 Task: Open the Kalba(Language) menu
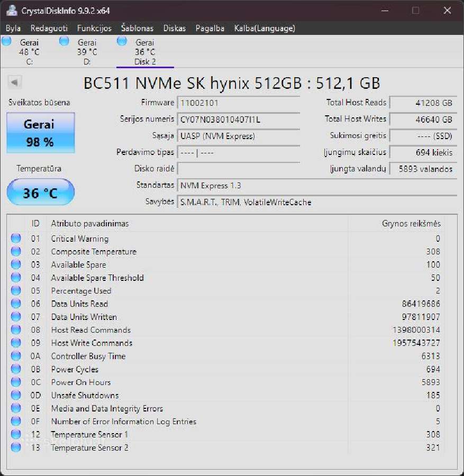[265, 28]
